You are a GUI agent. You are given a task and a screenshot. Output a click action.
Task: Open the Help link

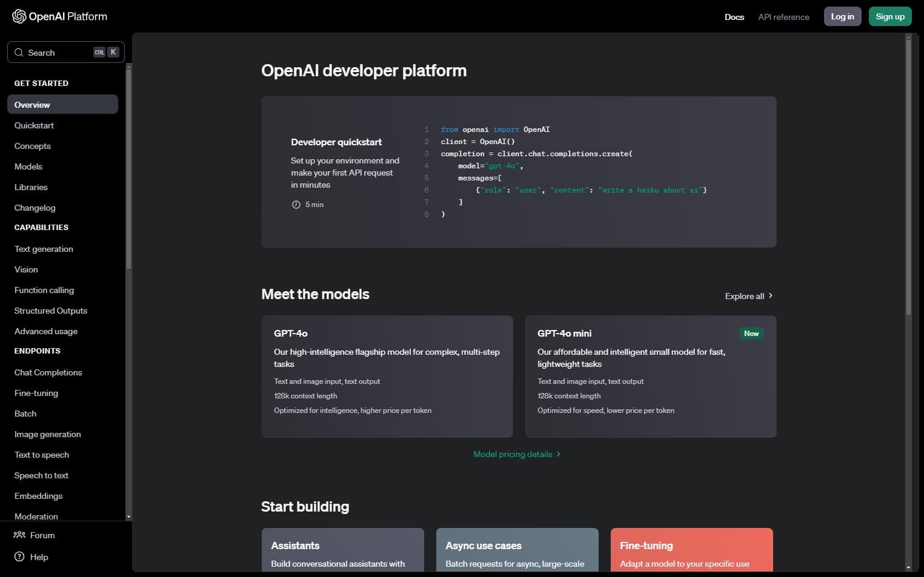pos(30,557)
